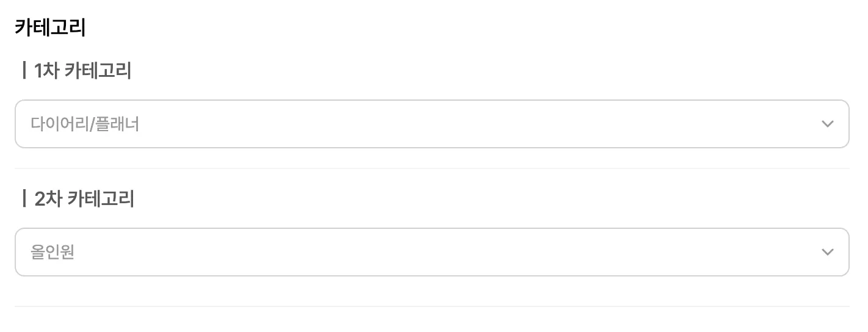
Task: Select the 올인원 placeholder text
Action: [x=52, y=252]
